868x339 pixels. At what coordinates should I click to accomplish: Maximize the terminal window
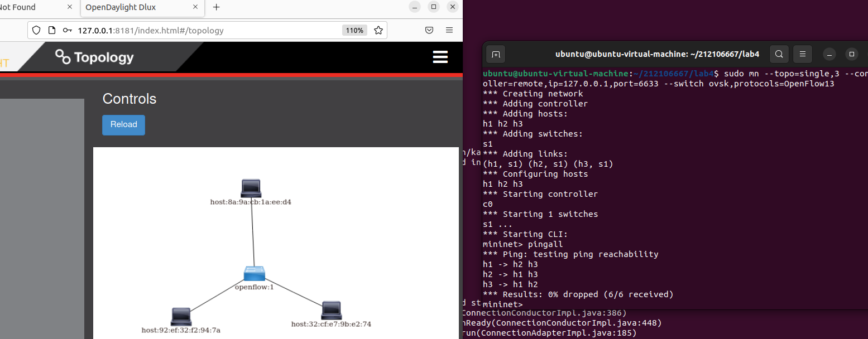pyautogui.click(x=851, y=54)
